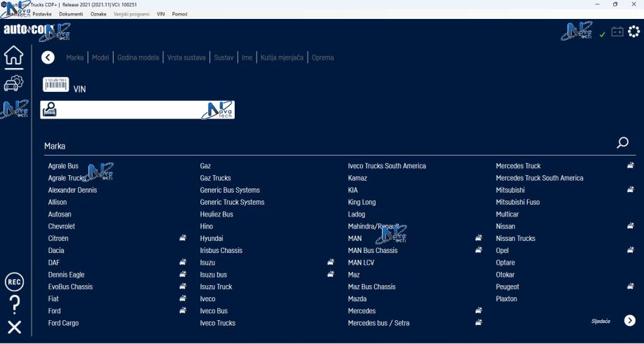Click the Sljedeće next page link
Screen dimensions: 644x344
coord(601,321)
